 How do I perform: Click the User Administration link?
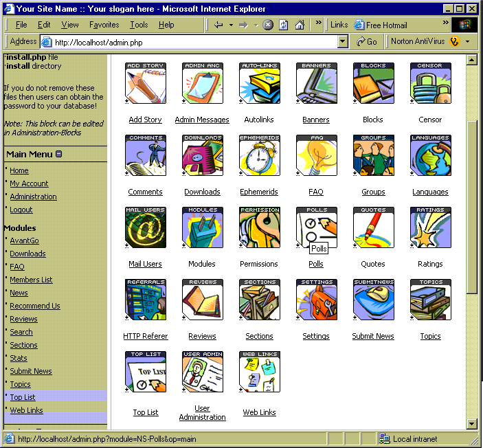(x=202, y=413)
